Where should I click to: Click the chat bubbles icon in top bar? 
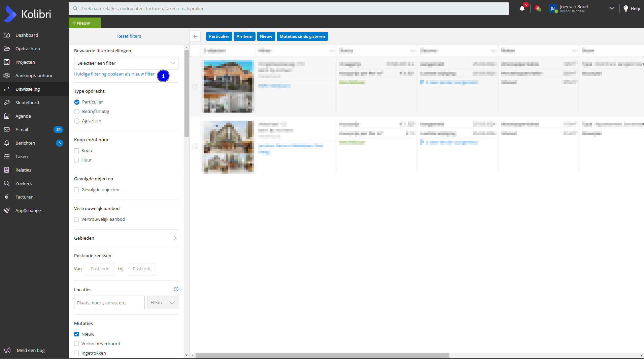click(538, 8)
